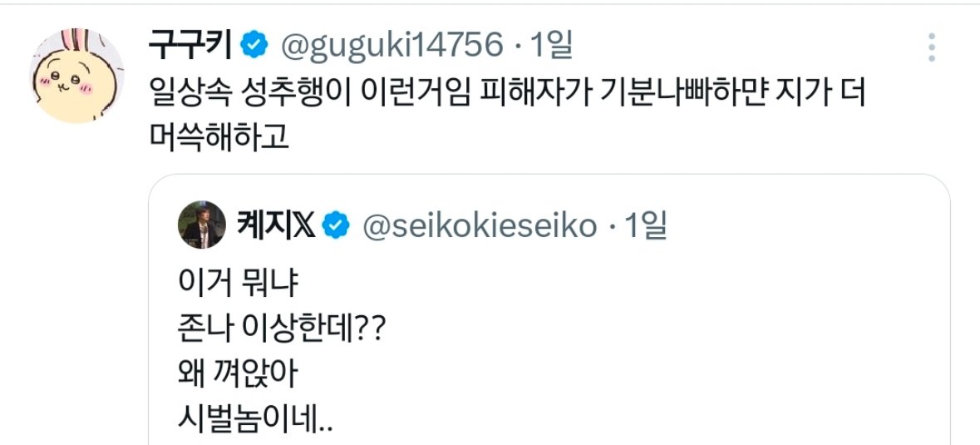Open the three-dot more options menu
980x445 pixels.
[932, 47]
